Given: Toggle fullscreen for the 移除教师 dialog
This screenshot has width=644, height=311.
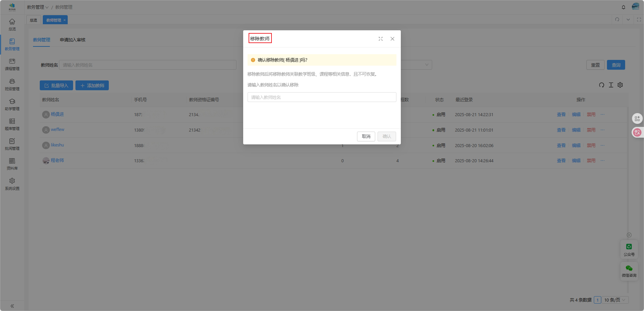Looking at the screenshot, I should pyautogui.click(x=381, y=39).
